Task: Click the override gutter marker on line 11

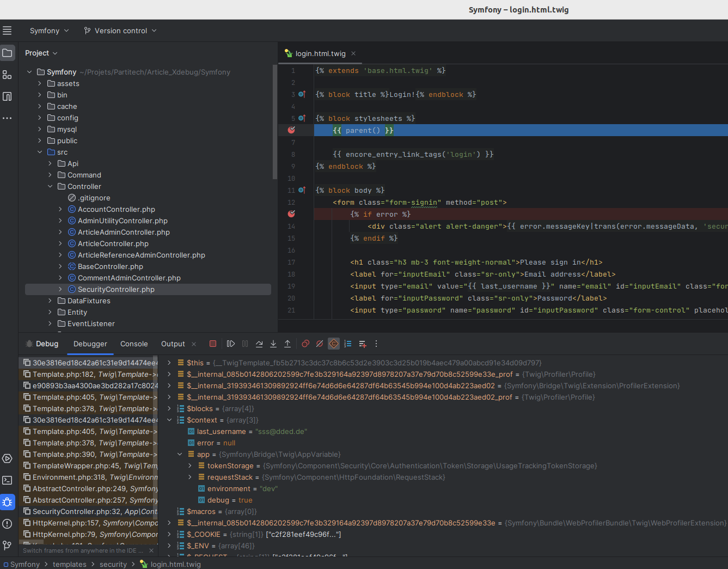Action: click(302, 190)
